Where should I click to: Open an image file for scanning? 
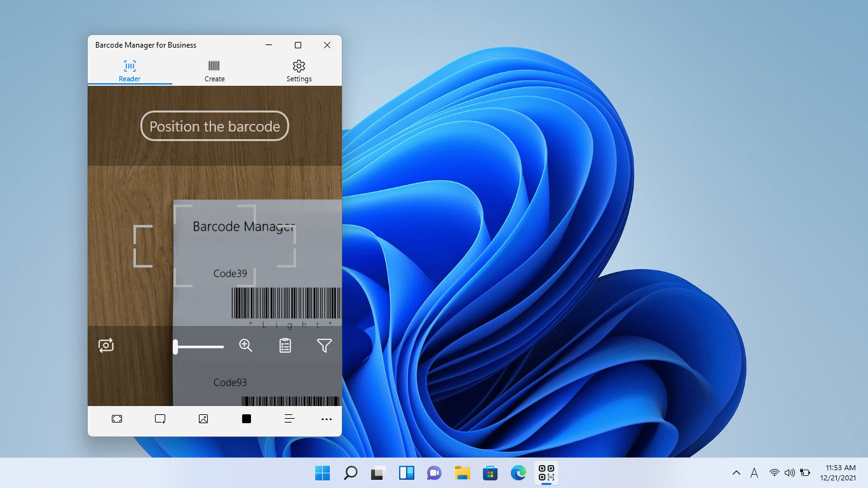pyautogui.click(x=203, y=419)
